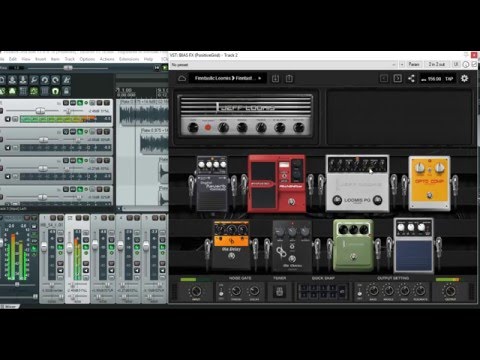This screenshot has width=480, height=360.
Task: Select the black four-knob pedal on top row
Action: point(212,183)
